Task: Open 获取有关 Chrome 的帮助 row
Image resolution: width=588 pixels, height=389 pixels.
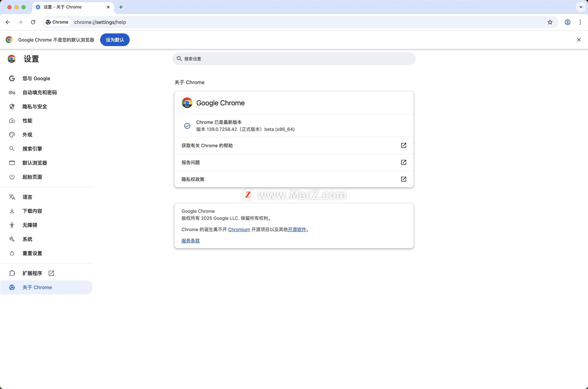Action: 294,146
